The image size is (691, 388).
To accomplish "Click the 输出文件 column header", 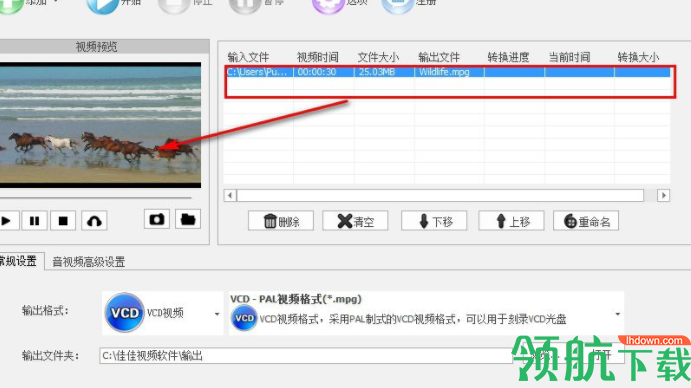I will (x=439, y=57).
